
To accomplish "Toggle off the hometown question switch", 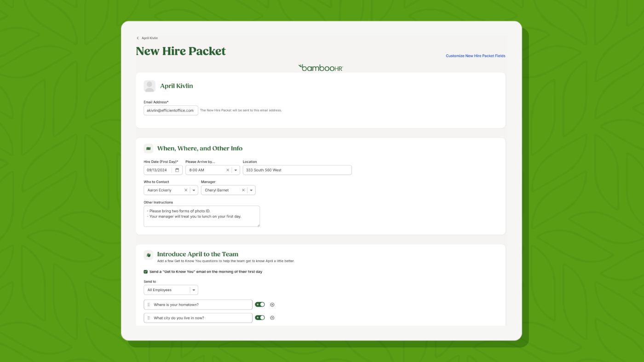I will point(260,305).
